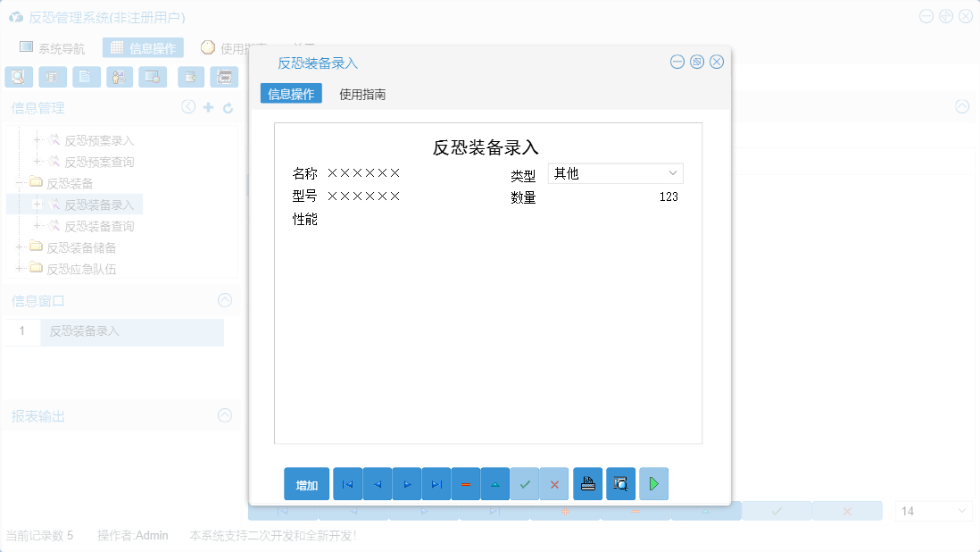The width and height of the screenshot is (980, 552).
Task: Expand the 反恐应急队伍 tree node
Action: [x=18, y=268]
